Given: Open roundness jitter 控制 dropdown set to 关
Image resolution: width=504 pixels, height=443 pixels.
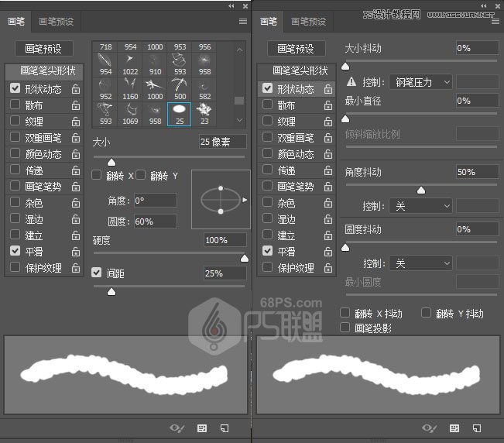Looking at the screenshot, I should click(420, 263).
